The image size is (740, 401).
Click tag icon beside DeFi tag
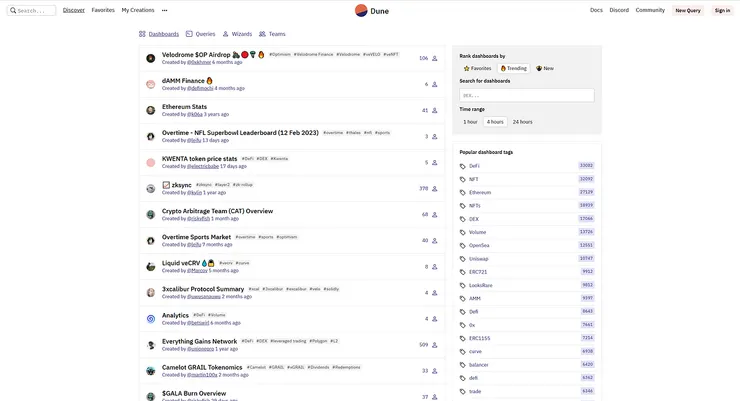coord(463,166)
